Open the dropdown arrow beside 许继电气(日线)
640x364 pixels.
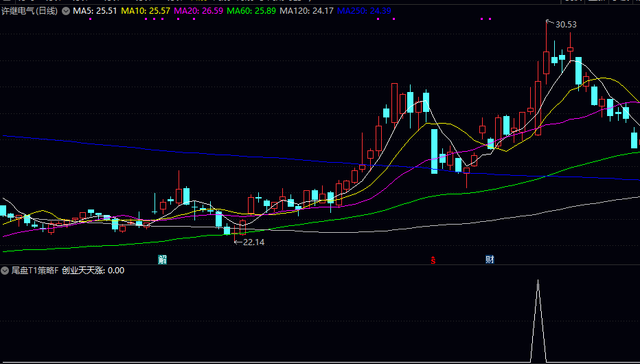click(x=65, y=12)
